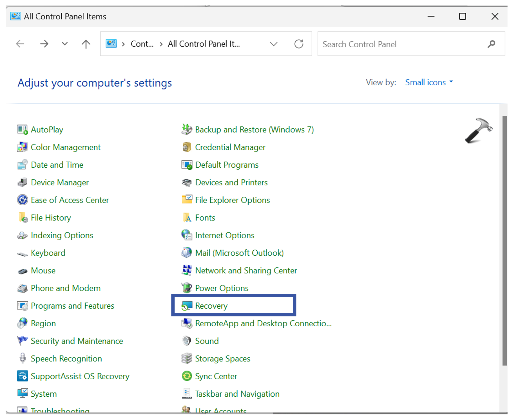
Task: Open the recent locations dropdown arrow
Action: pyautogui.click(x=65, y=44)
